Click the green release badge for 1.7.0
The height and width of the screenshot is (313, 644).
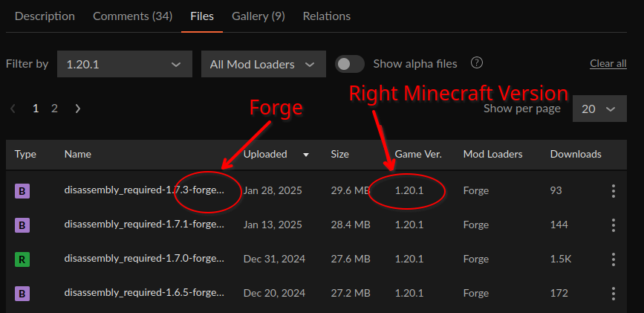pyautogui.click(x=22, y=259)
